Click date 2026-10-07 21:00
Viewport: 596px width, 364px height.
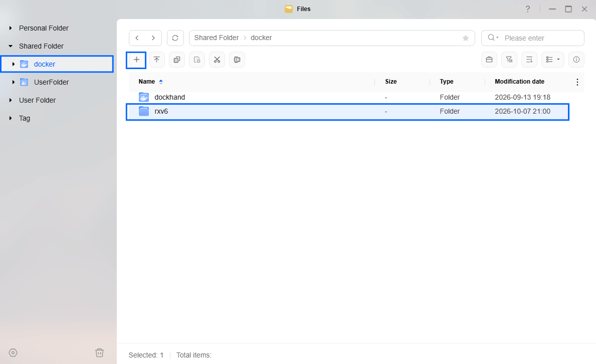(523, 111)
